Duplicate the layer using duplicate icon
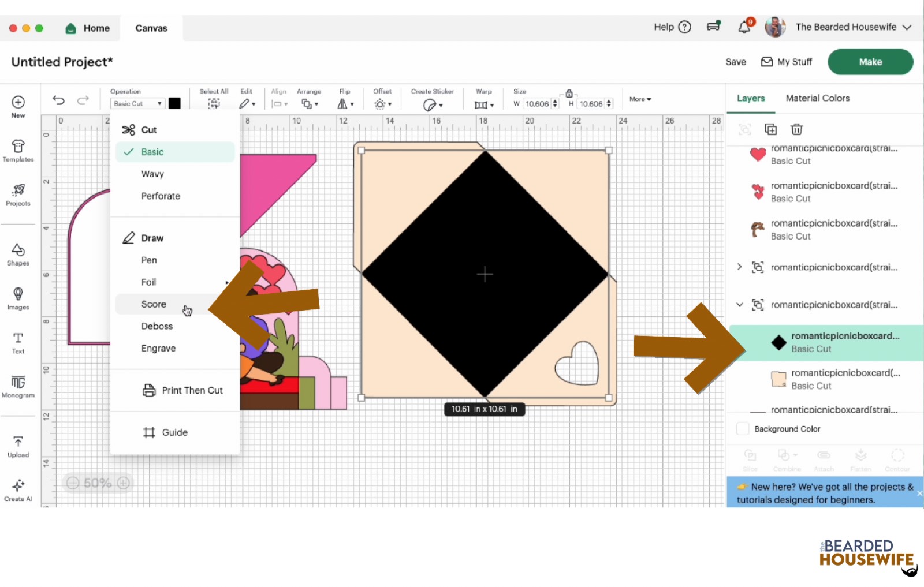Viewport: 924px width, 587px height. pyautogui.click(x=770, y=129)
